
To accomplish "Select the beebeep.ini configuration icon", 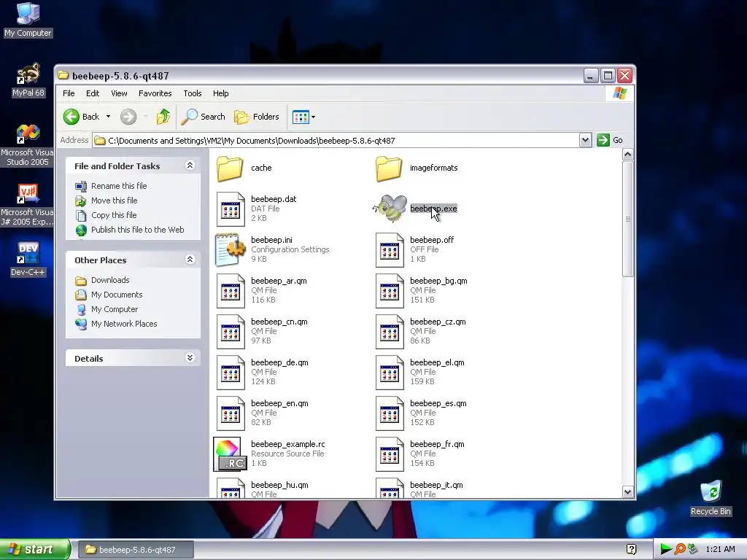I will coord(231,249).
